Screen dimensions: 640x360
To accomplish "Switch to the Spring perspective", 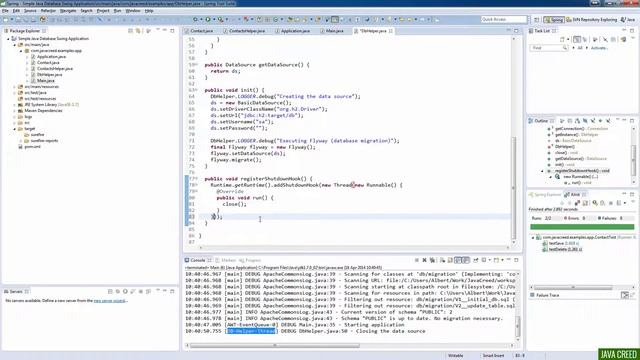I will 554,19.
